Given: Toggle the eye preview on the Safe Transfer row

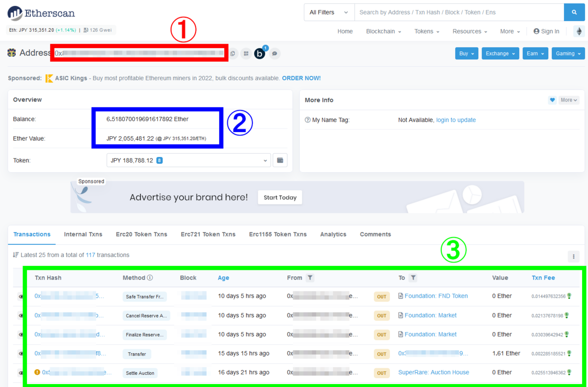Looking at the screenshot, I should [21, 297].
